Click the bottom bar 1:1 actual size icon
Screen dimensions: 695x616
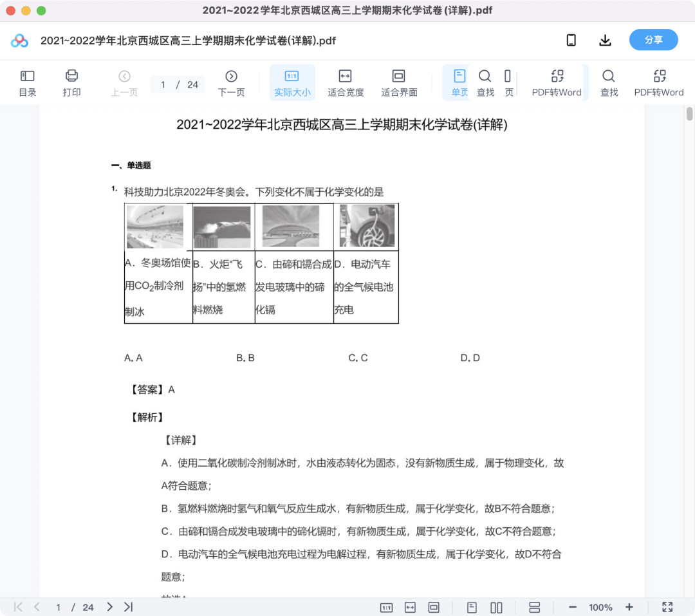(x=387, y=607)
